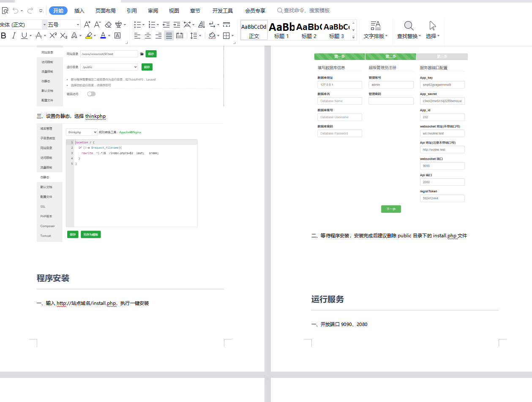Increase font size with the A+ icon

87,25
